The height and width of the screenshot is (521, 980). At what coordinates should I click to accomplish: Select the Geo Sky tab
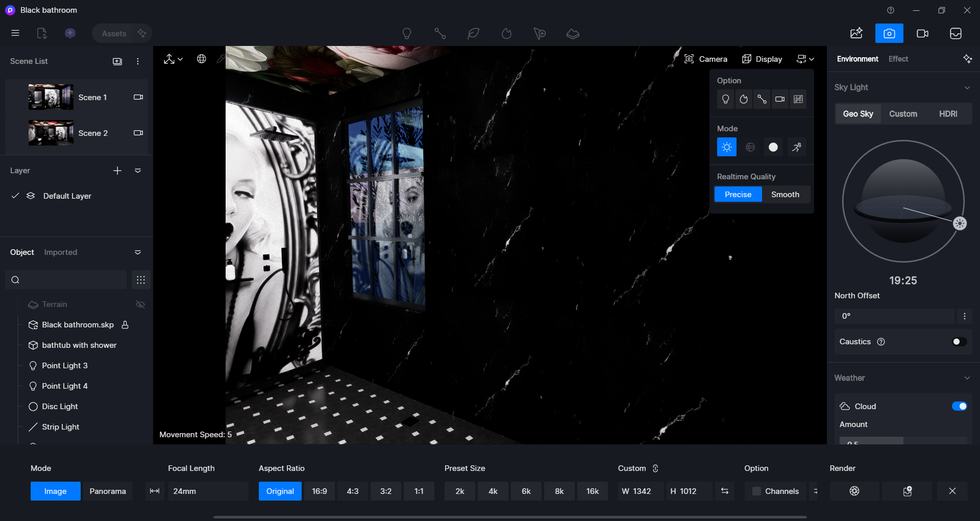point(858,114)
